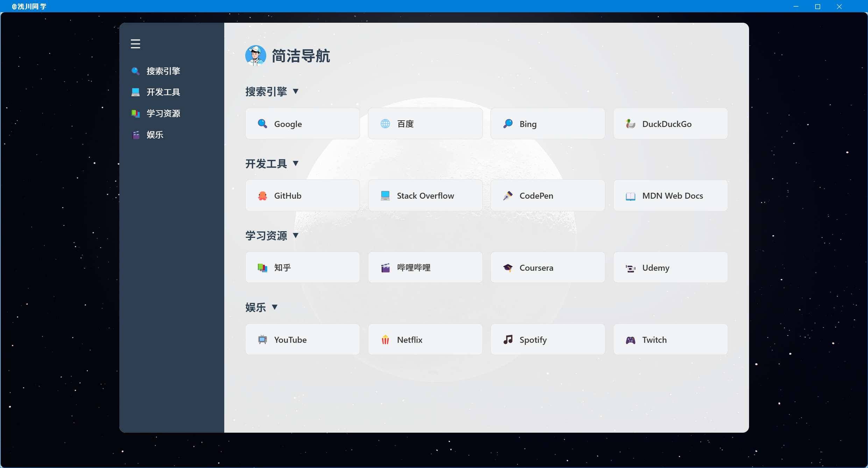Open the Twitch link

click(671, 339)
